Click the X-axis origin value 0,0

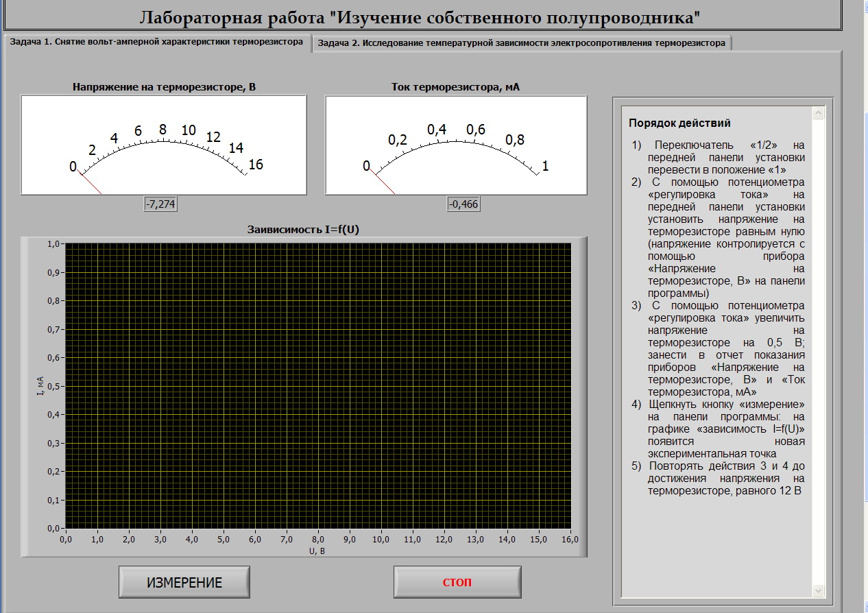coord(66,540)
